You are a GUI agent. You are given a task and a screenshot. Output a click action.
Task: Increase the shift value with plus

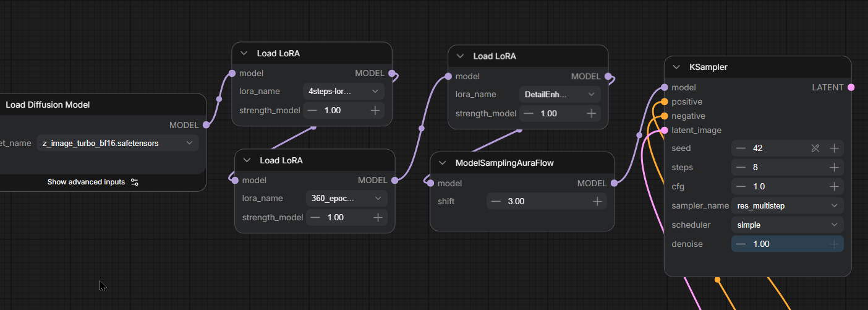(x=597, y=201)
